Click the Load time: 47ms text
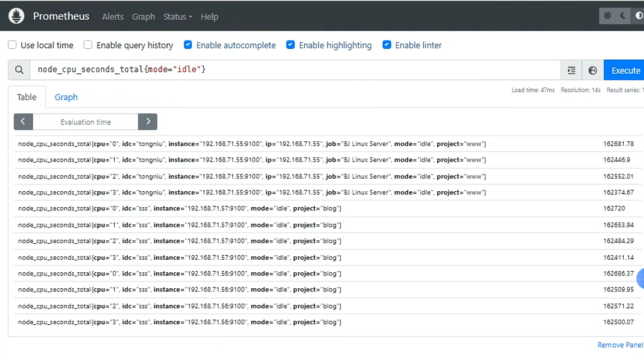 pyautogui.click(x=533, y=90)
